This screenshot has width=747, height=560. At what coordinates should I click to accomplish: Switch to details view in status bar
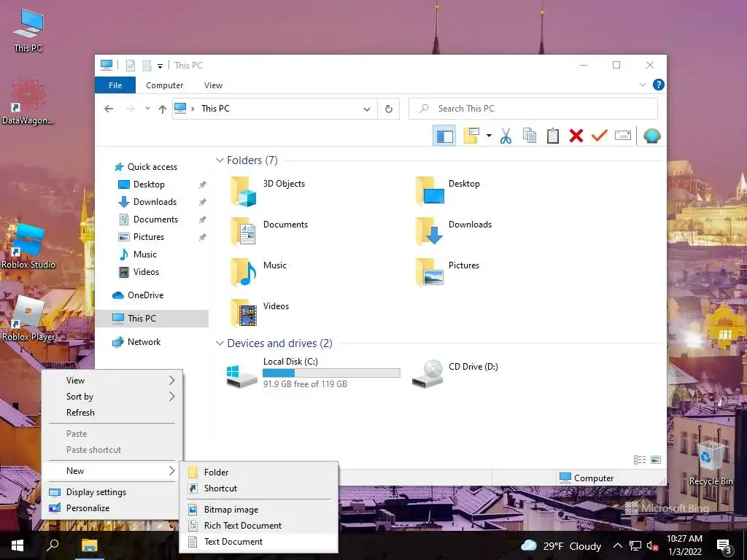pos(640,459)
